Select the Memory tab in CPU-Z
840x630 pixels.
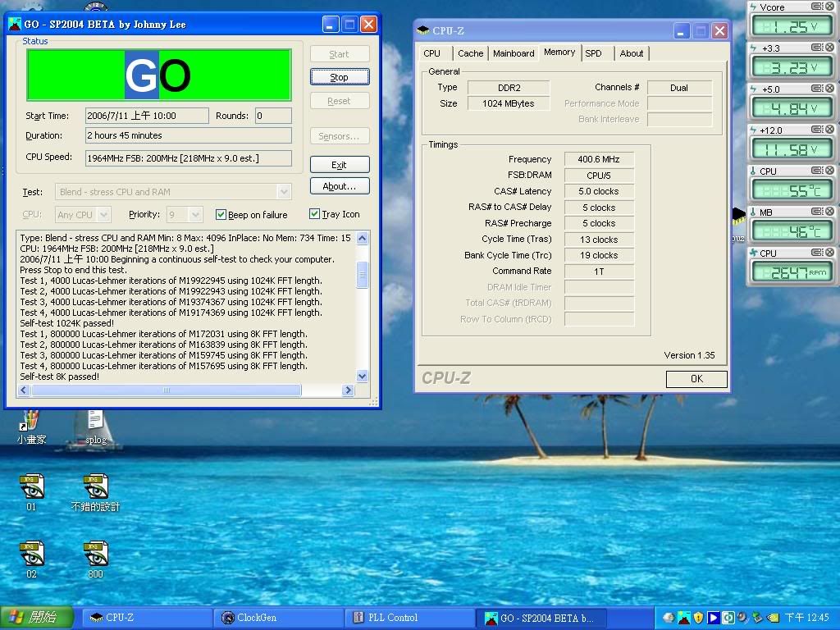[x=559, y=52]
